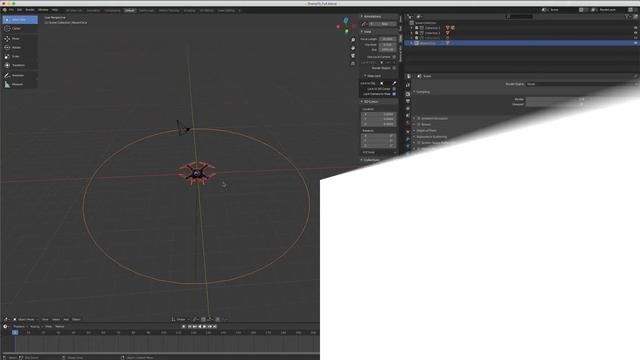Collapse the Annotations panel header

pyautogui.click(x=372, y=16)
